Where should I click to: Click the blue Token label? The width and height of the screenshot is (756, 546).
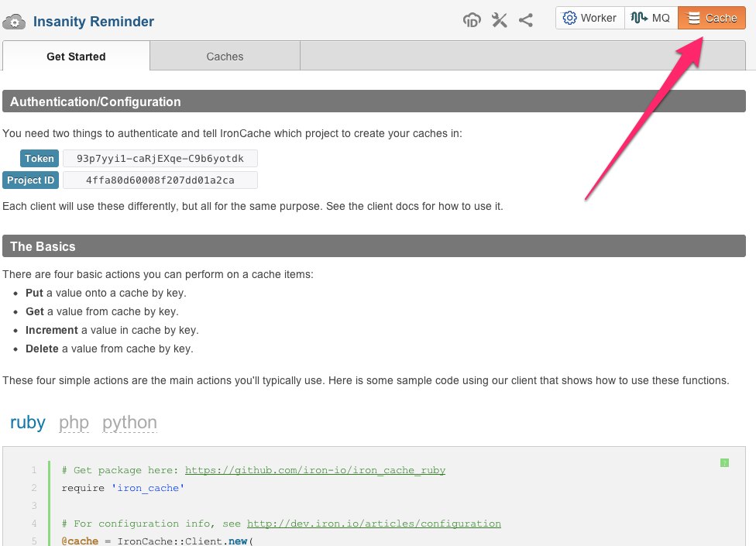(39, 158)
